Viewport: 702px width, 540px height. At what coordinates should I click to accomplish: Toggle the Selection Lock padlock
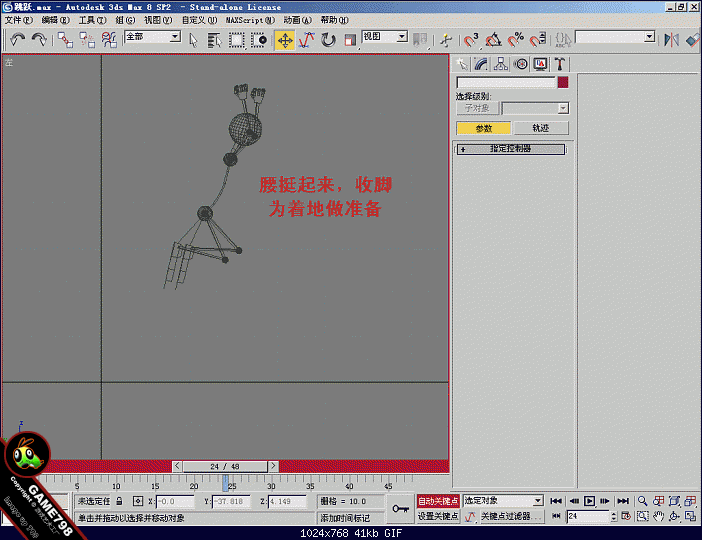[x=119, y=501]
